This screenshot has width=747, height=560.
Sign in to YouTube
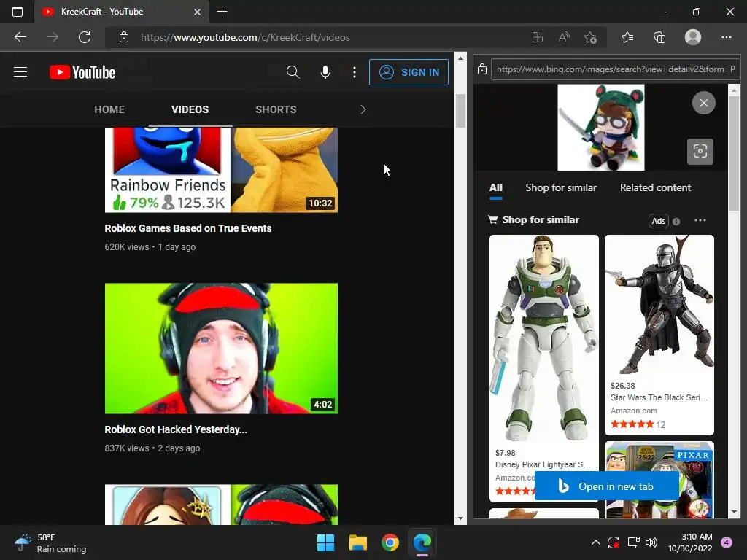pyautogui.click(x=409, y=72)
